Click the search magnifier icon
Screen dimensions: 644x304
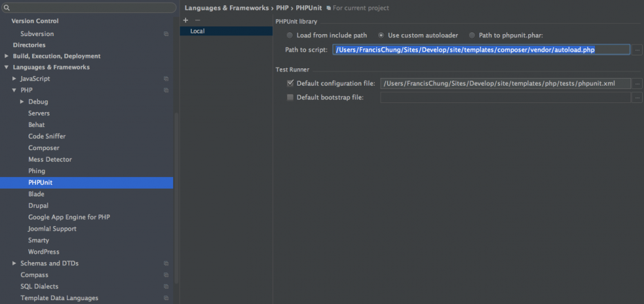(6, 7)
